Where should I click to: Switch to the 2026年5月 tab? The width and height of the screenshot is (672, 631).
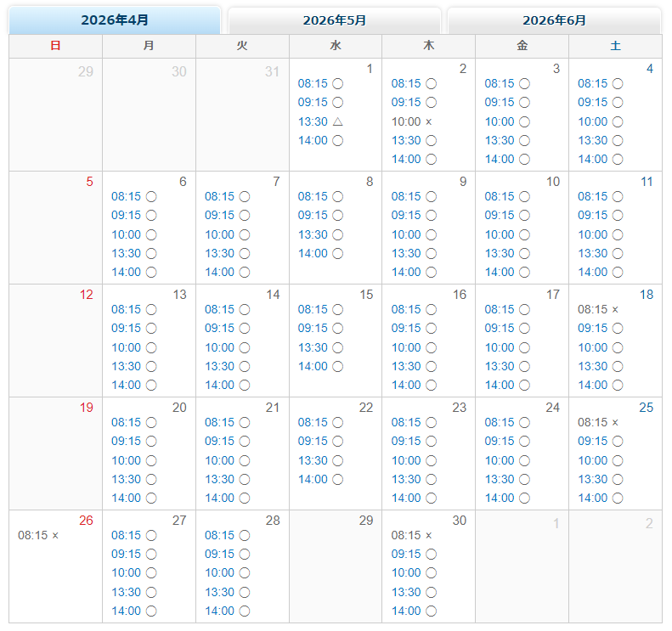tap(335, 20)
